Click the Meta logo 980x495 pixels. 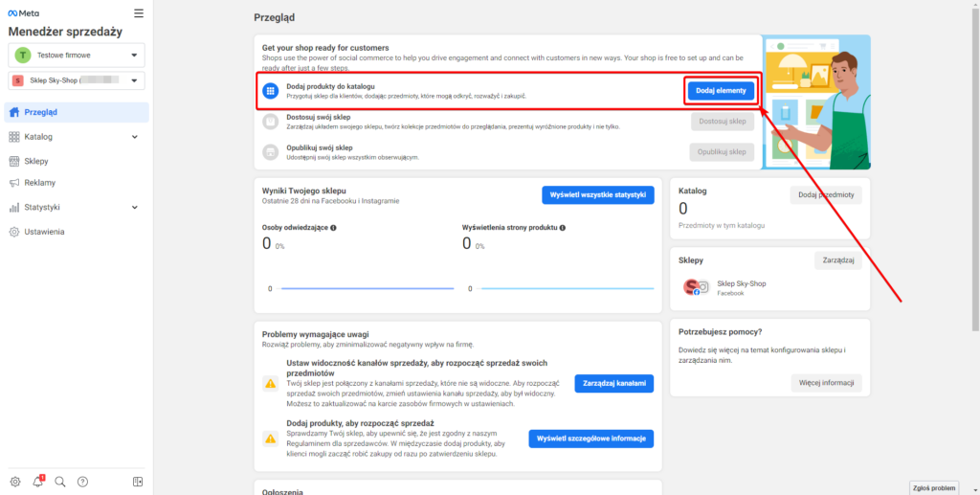pos(23,13)
